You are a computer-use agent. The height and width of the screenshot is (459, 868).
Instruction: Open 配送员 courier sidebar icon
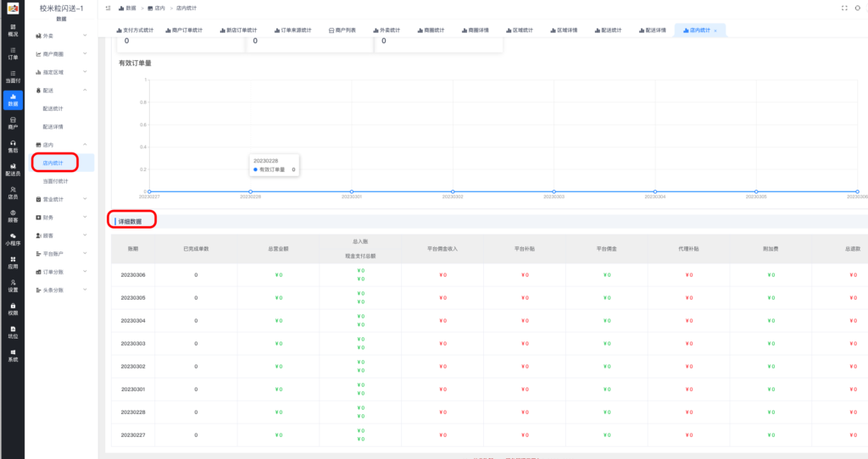coord(12,169)
